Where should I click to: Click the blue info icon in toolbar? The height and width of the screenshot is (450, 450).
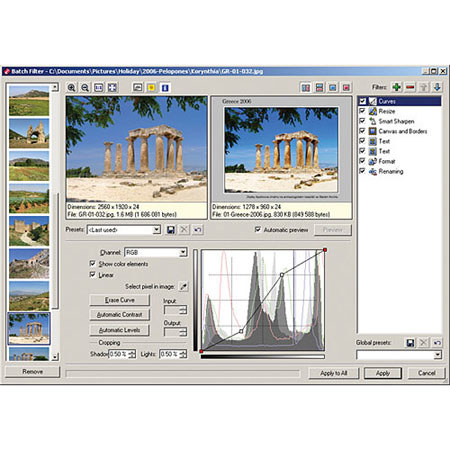[x=165, y=87]
